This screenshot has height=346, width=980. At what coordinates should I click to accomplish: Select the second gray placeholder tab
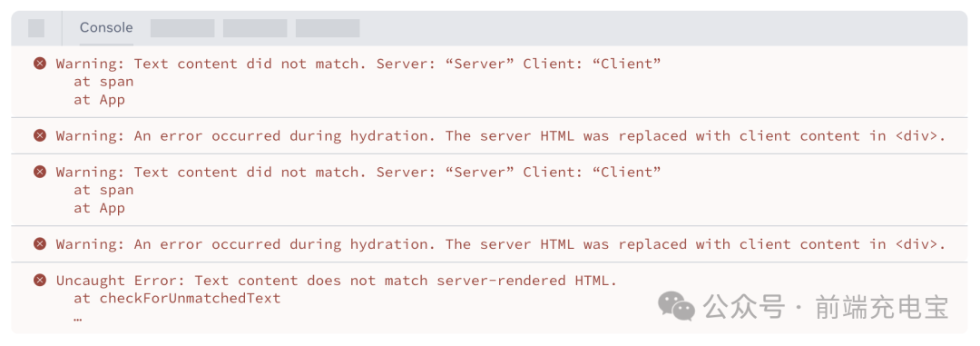255,28
